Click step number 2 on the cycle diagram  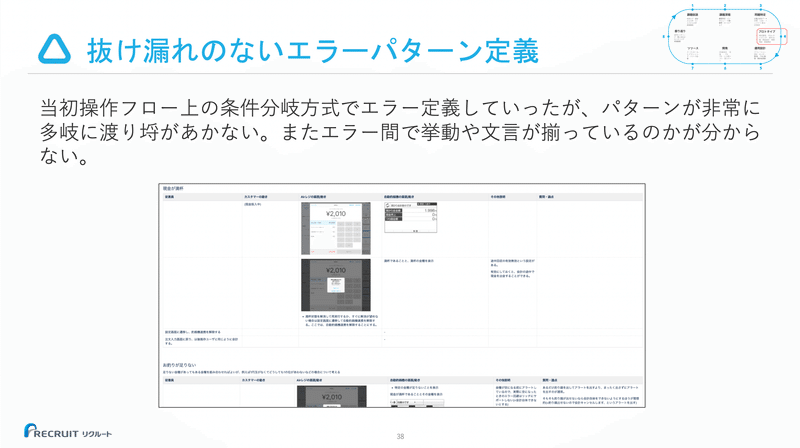coord(725,6)
